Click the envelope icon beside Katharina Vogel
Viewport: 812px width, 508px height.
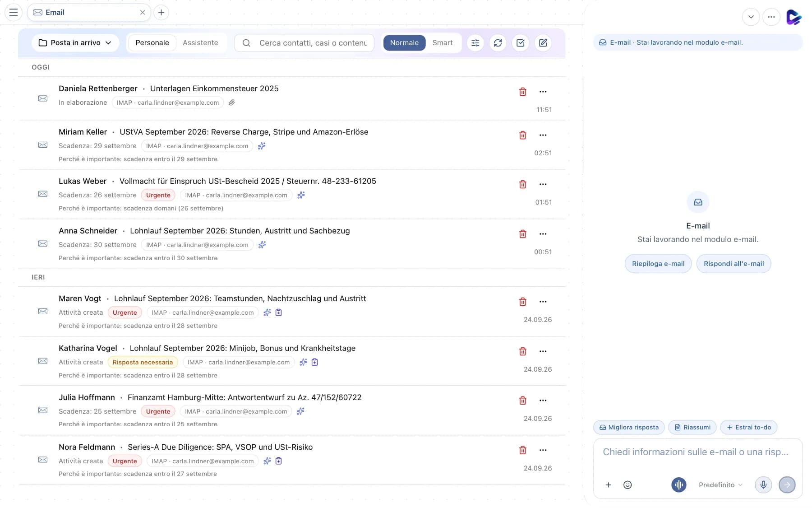[43, 361]
